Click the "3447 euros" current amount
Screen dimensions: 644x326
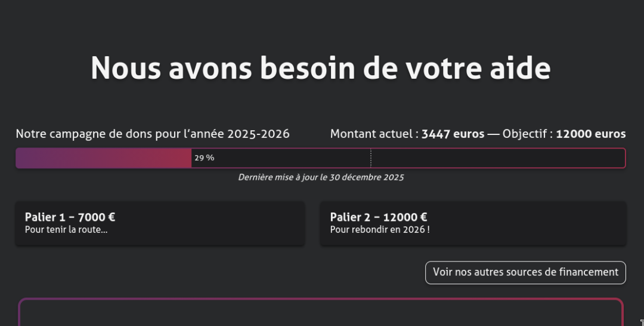click(x=453, y=134)
